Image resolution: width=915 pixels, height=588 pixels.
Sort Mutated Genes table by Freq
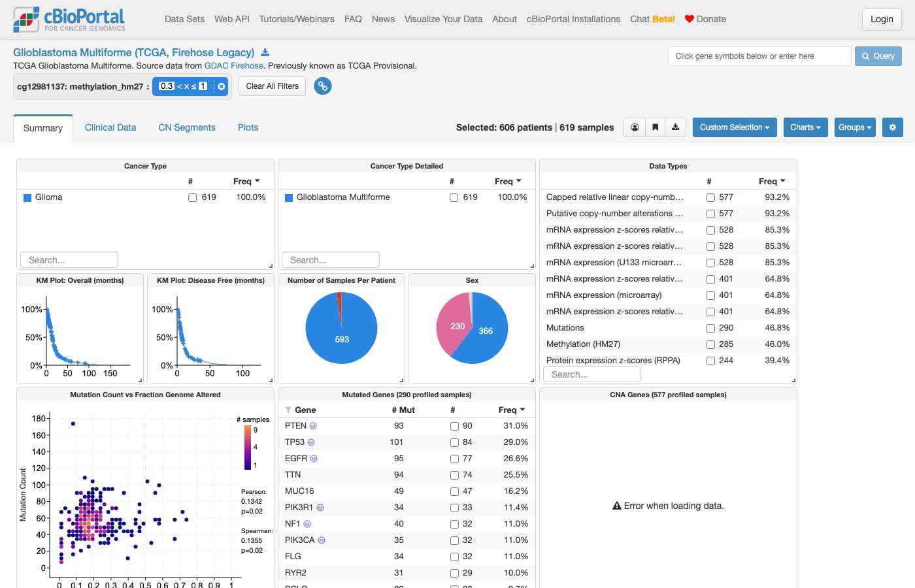[x=512, y=410]
